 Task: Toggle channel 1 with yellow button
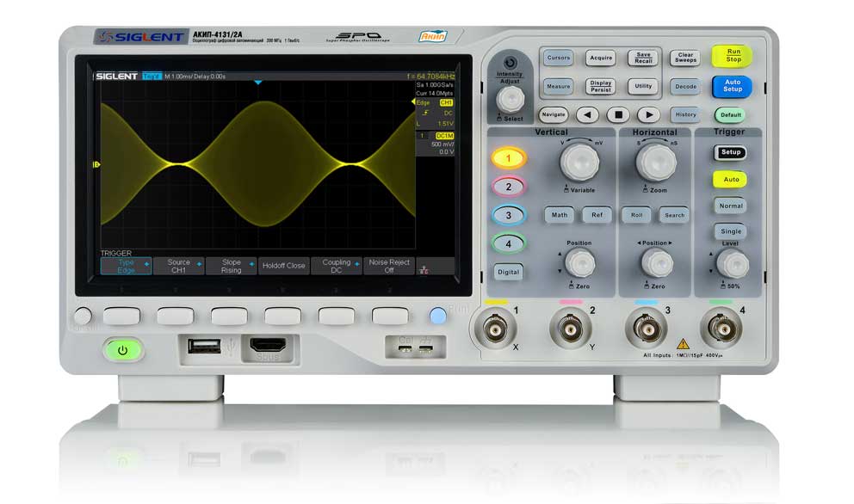(x=509, y=158)
